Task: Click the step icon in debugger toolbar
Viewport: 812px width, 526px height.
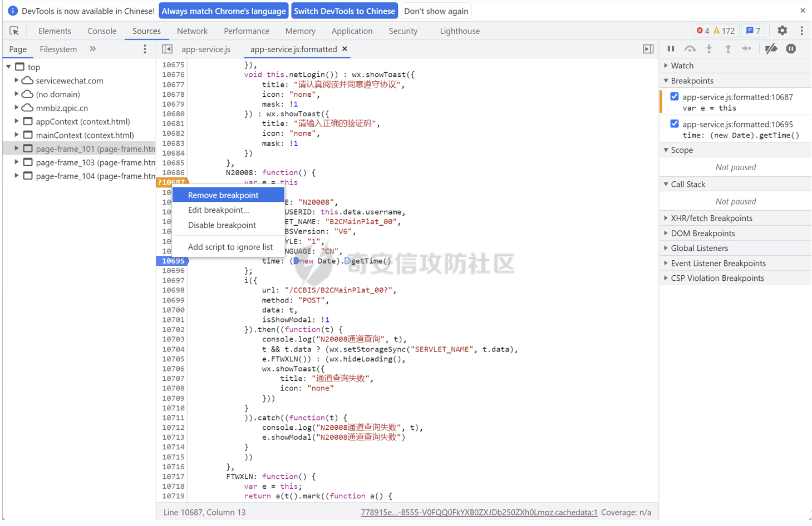Action: point(747,49)
